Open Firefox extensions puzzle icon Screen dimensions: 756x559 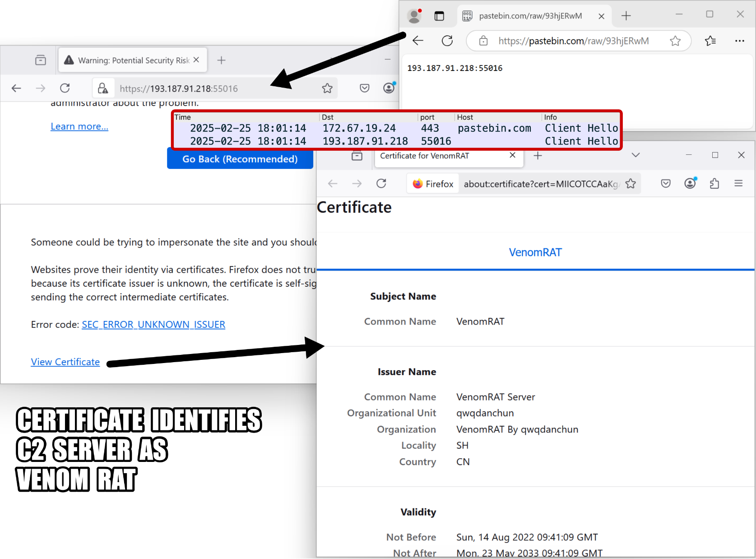click(x=714, y=184)
